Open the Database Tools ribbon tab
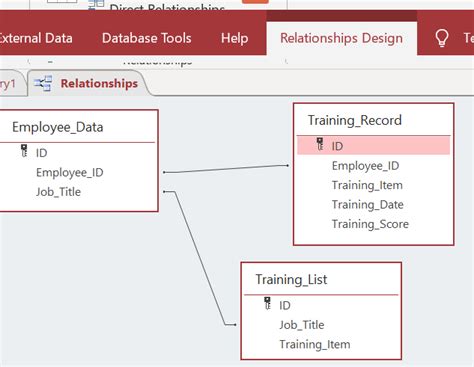The width and height of the screenshot is (474, 367). coord(147,38)
